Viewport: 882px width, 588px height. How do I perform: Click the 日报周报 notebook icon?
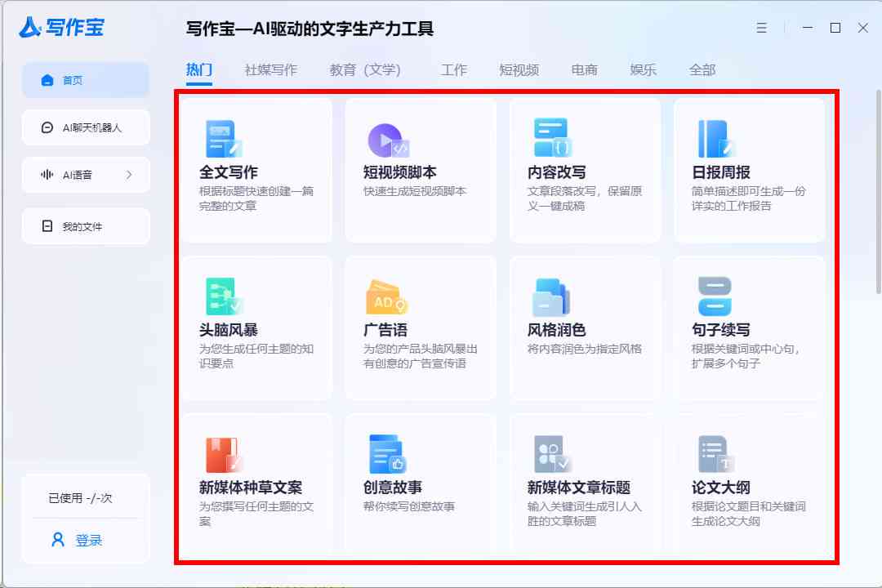click(717, 139)
